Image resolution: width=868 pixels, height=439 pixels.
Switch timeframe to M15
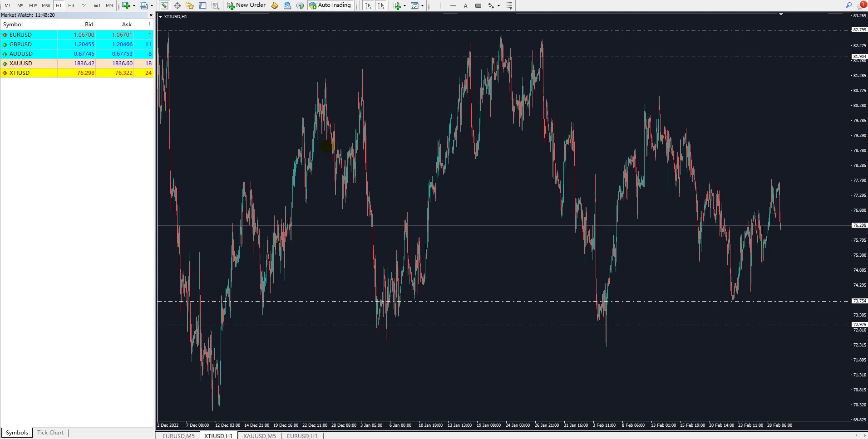[33, 5]
